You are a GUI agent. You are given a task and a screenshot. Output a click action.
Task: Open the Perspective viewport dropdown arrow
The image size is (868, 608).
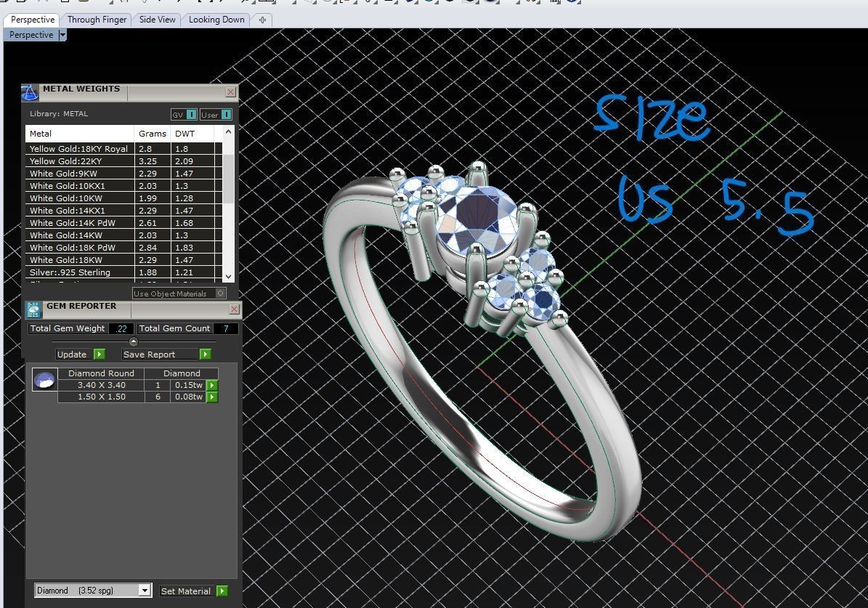(62, 35)
